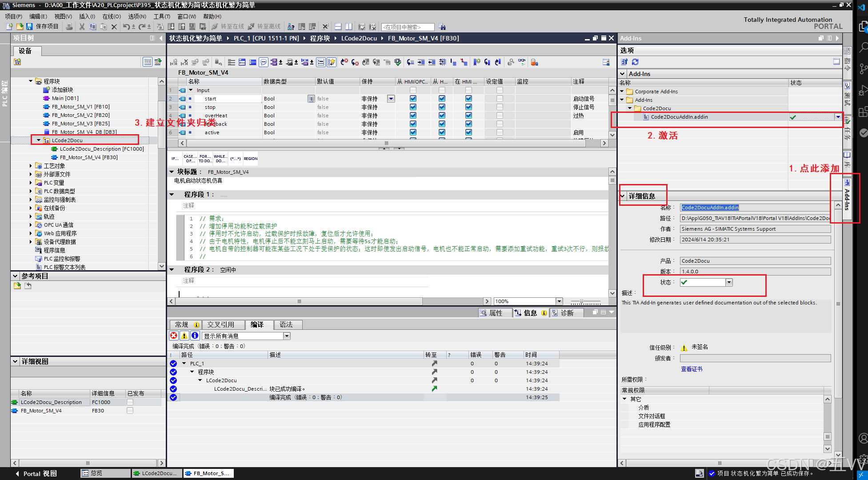Click the Save project icon in toolbar
The height and width of the screenshot is (480, 868).
pyautogui.click(x=29, y=27)
